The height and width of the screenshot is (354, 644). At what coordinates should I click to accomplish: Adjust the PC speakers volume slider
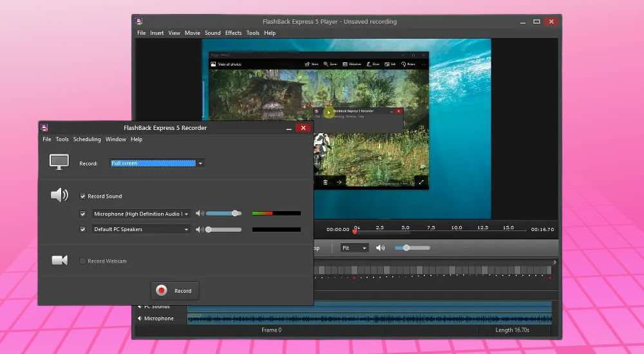224,230
